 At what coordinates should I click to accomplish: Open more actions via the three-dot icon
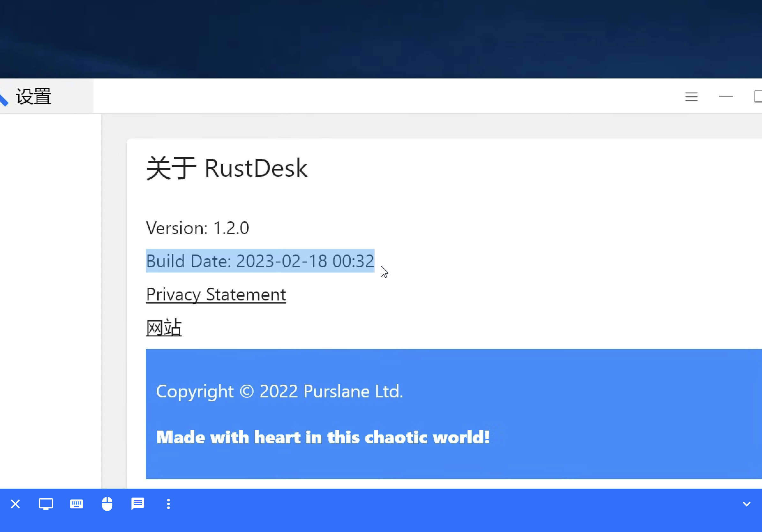(x=168, y=504)
